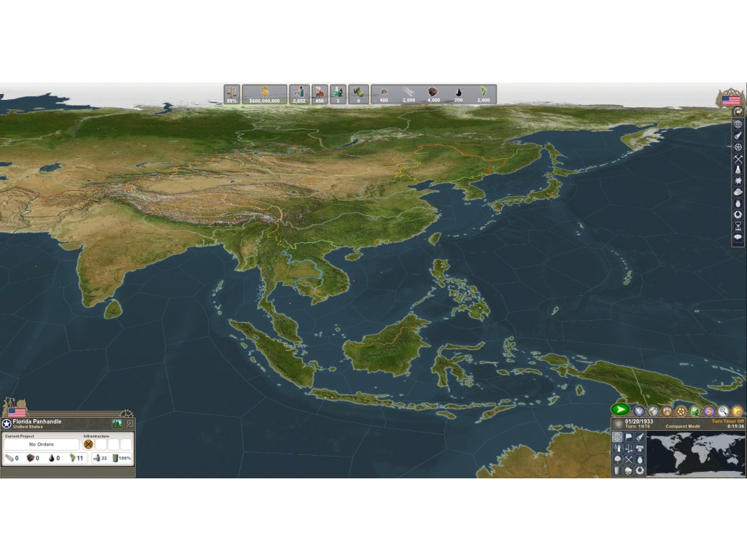This screenshot has width=747, height=560.
Task: Click the railroad infrastructure icon
Action: coord(89,444)
